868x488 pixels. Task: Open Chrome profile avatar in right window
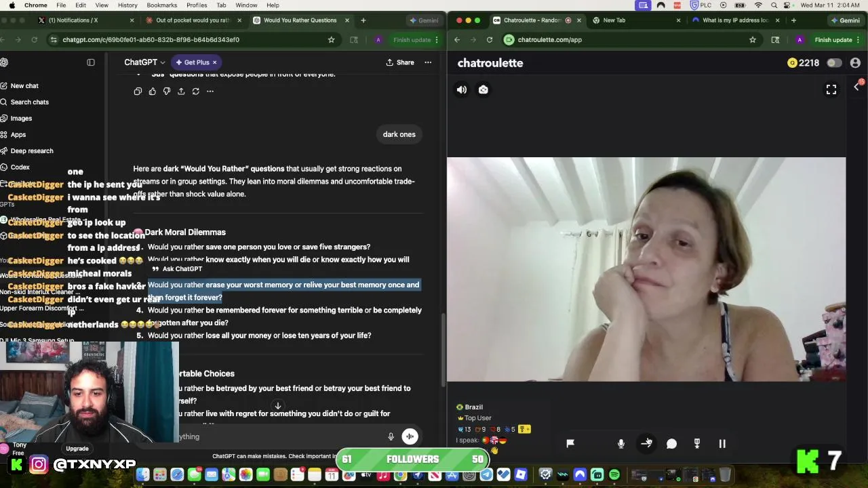coord(800,40)
